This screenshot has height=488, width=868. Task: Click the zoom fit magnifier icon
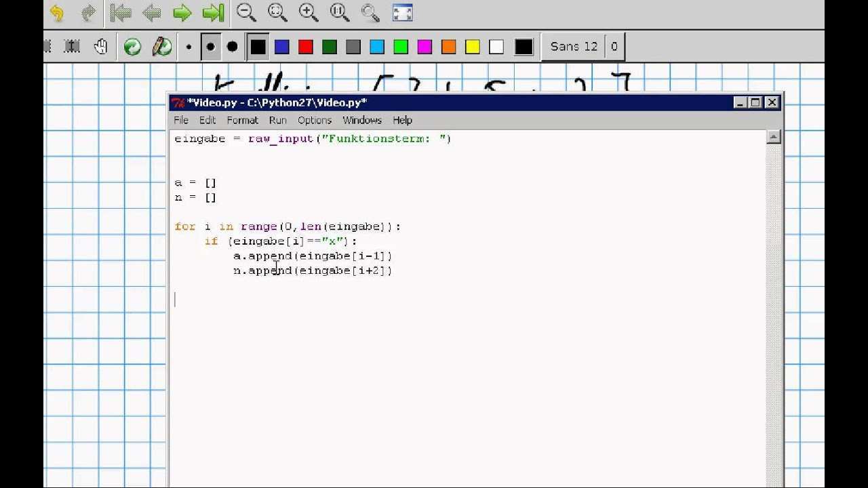pos(277,13)
